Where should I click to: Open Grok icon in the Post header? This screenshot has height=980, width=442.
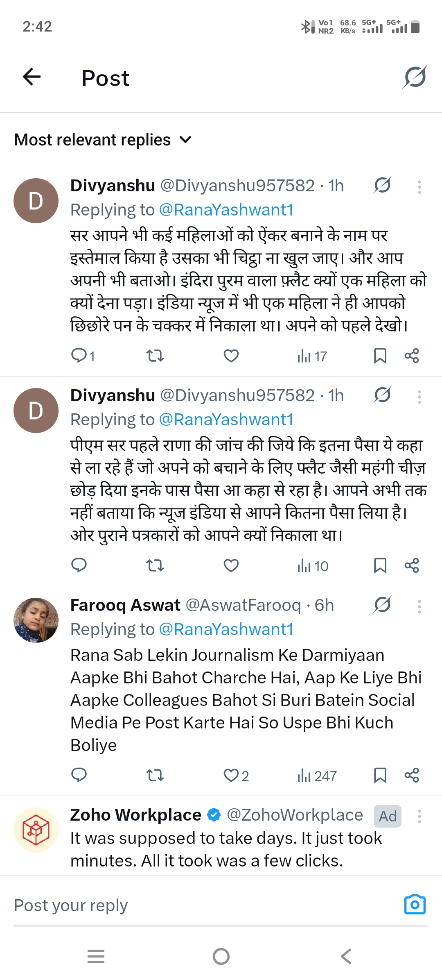pyautogui.click(x=415, y=77)
